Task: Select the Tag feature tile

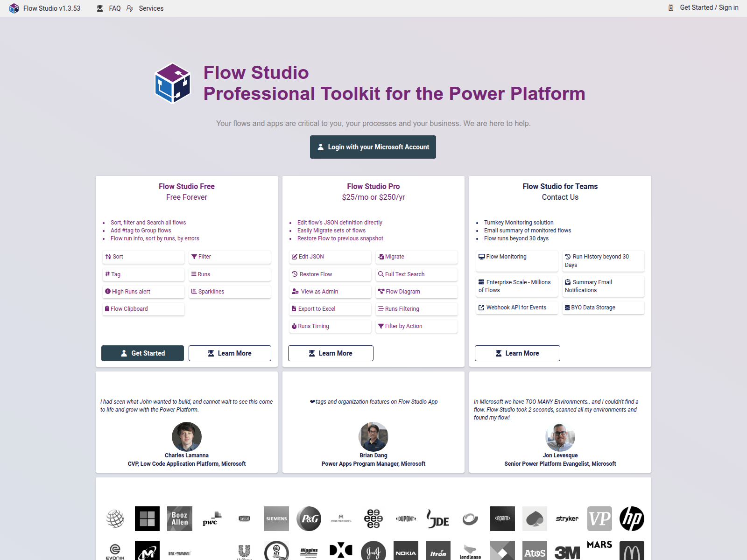Action: coord(143,274)
